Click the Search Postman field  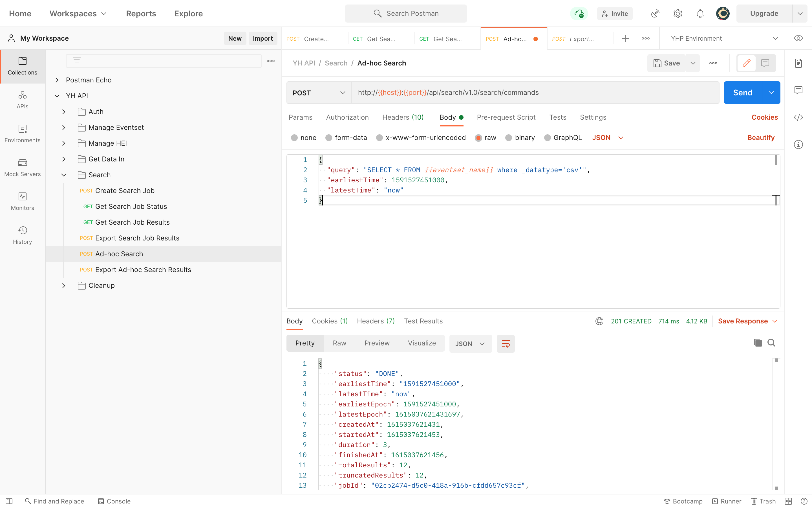click(x=406, y=14)
